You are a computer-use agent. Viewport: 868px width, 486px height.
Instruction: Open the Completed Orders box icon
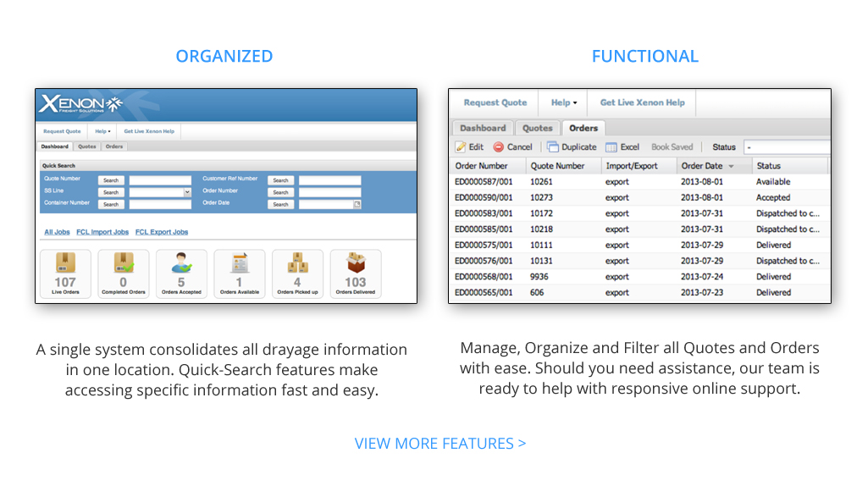tap(124, 262)
